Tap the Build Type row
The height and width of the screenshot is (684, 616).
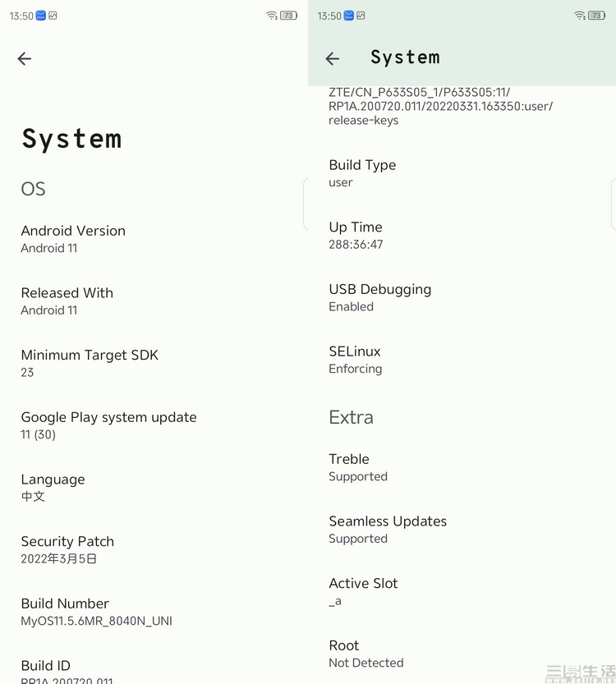pos(362,173)
